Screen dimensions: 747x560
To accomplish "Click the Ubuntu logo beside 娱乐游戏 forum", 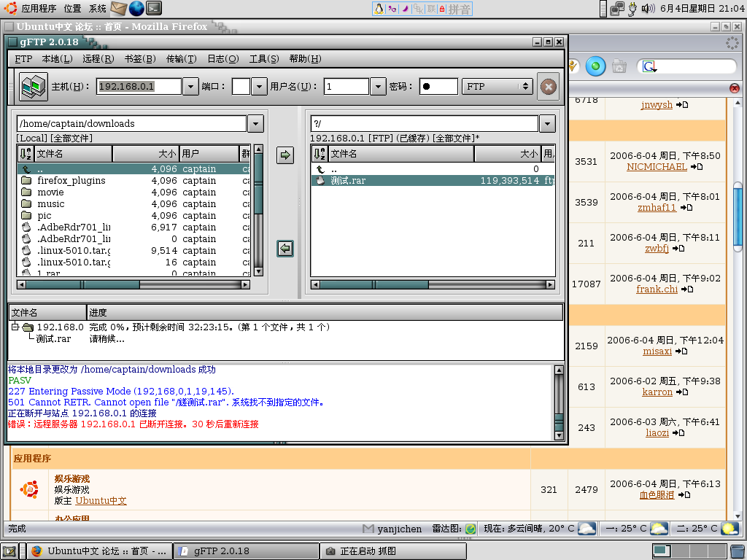I will [29, 489].
